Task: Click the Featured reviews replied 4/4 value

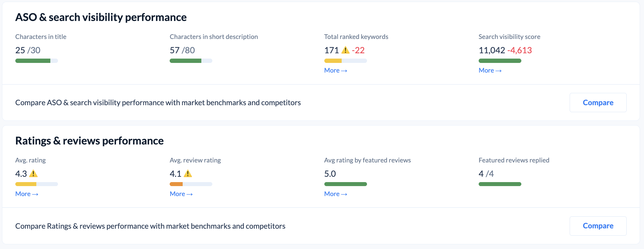Action: point(486,173)
